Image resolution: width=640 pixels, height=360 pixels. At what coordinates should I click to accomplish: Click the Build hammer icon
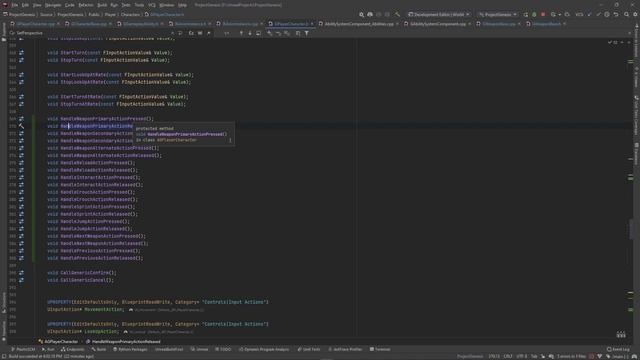tap(397, 14)
